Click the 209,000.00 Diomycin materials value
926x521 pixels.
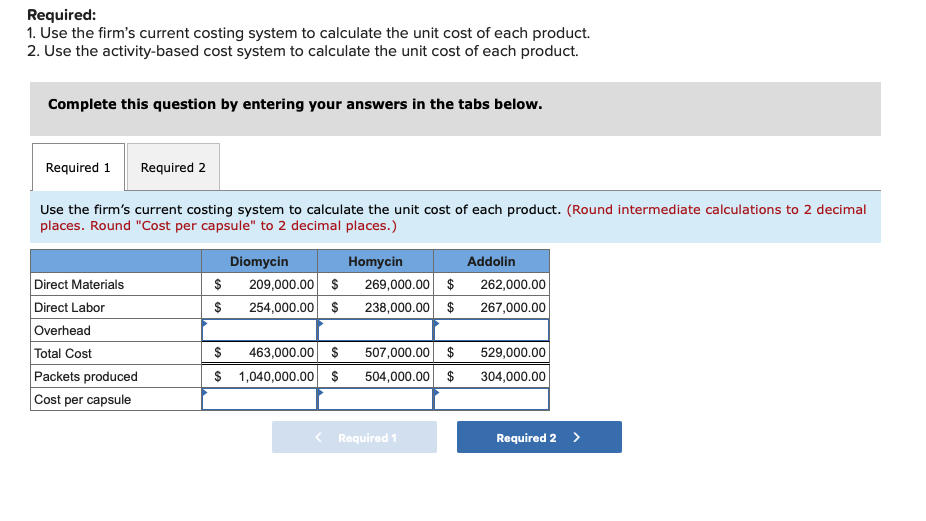coord(281,285)
